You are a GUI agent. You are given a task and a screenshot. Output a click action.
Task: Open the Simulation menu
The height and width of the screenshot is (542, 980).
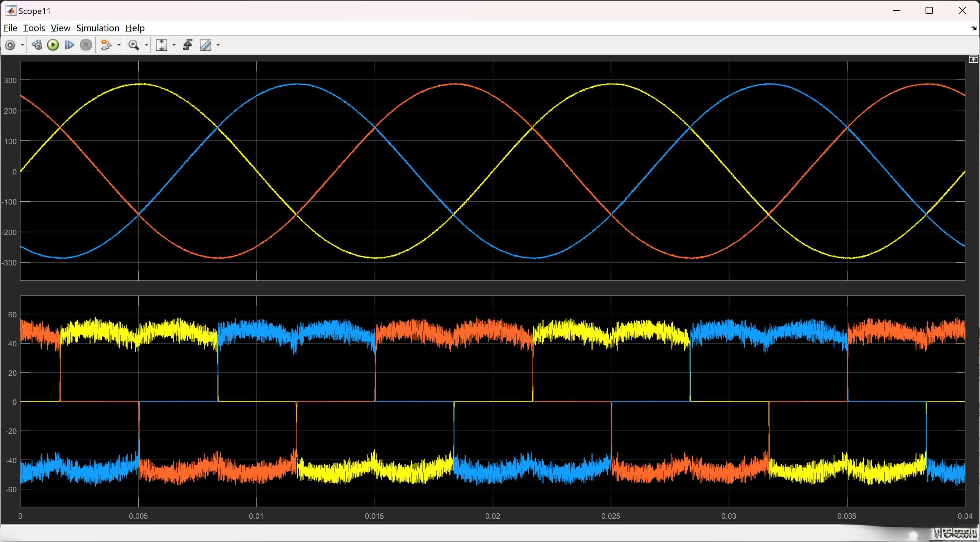tap(98, 28)
